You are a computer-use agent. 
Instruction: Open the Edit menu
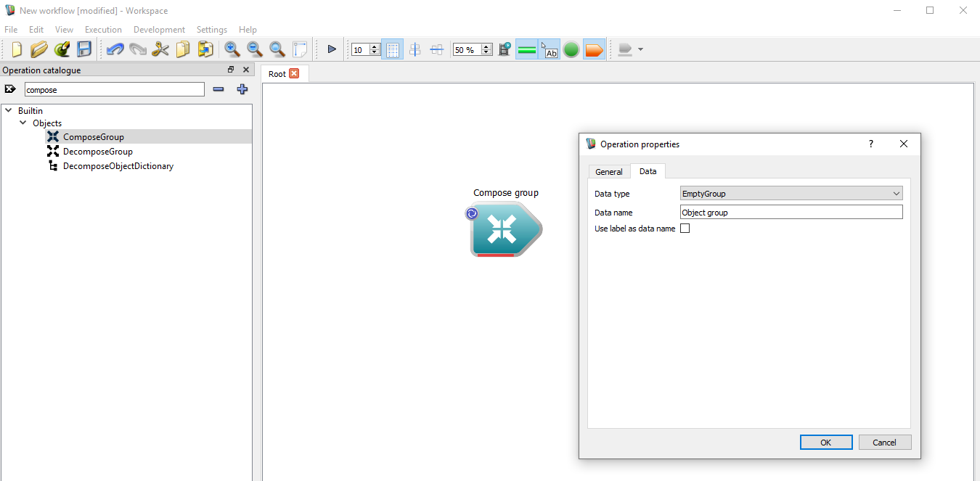[36, 30]
